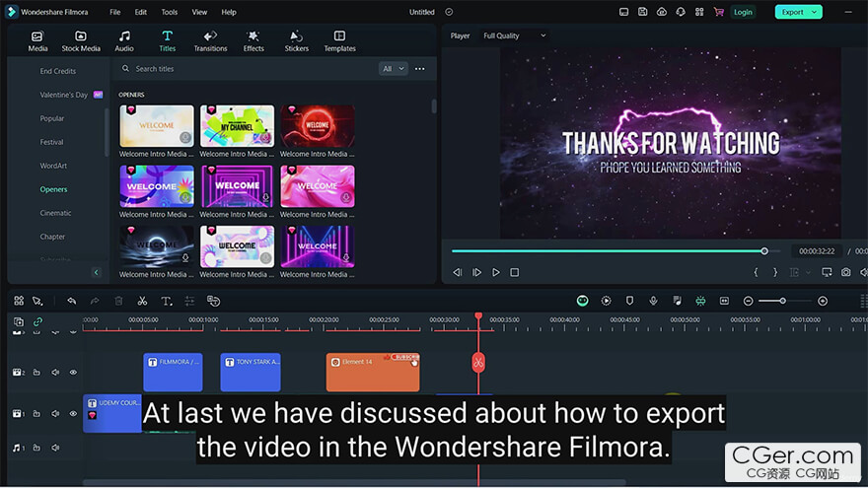Open the View menu
Image resolution: width=868 pixels, height=488 pixels.
pos(199,12)
